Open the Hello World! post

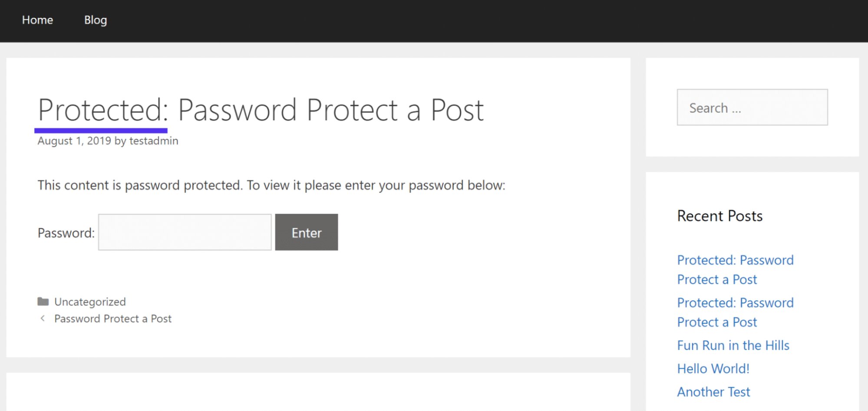tap(713, 368)
